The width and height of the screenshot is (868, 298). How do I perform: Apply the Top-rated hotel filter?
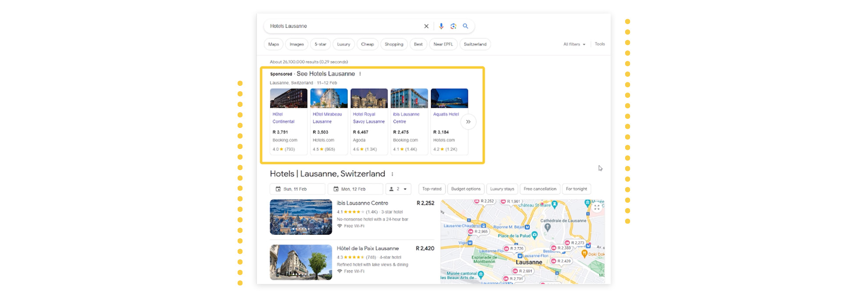click(x=432, y=189)
